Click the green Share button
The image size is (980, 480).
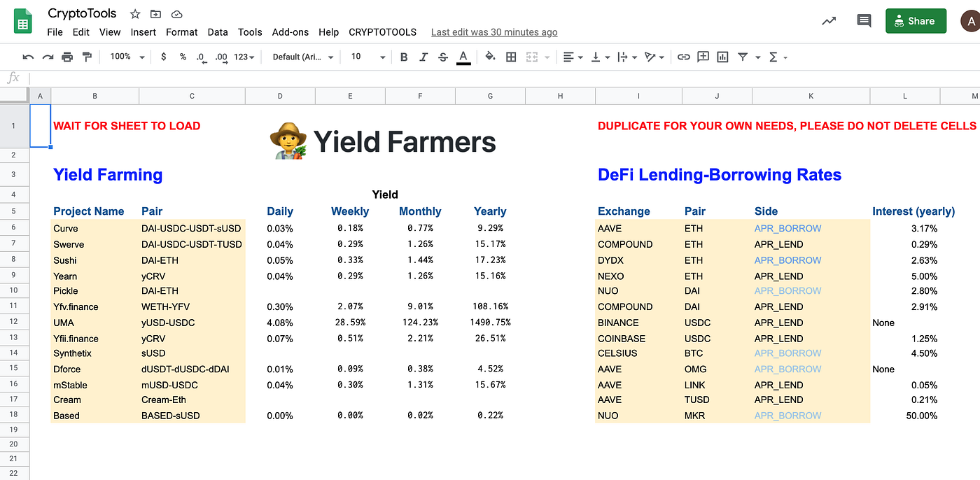point(916,21)
